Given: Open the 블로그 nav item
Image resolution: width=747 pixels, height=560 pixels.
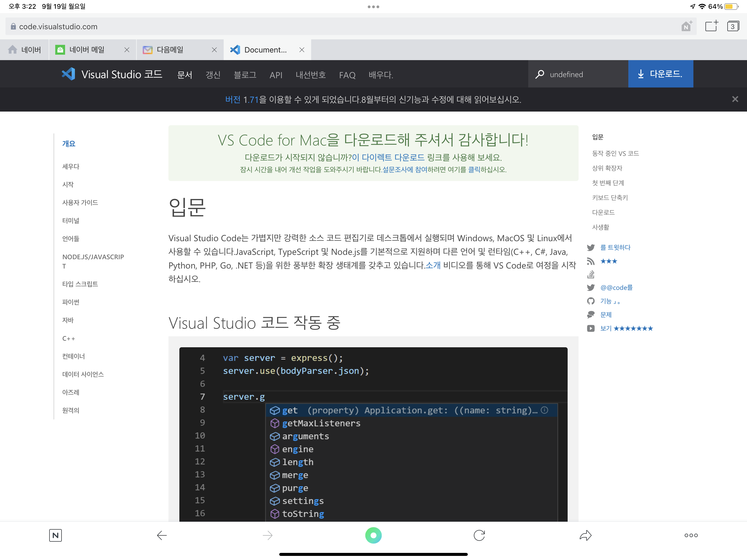Looking at the screenshot, I should tap(245, 75).
